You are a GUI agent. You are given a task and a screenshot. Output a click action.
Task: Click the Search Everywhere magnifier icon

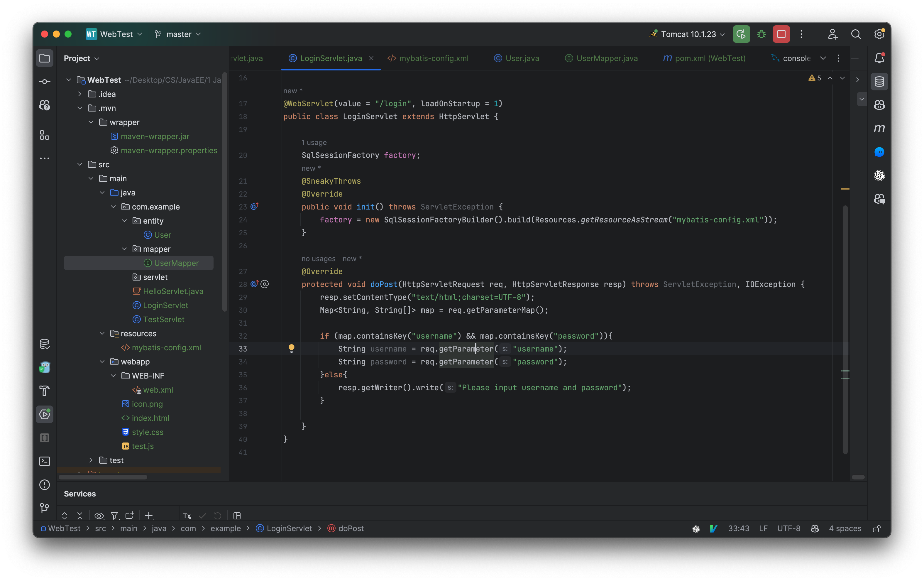tap(856, 34)
